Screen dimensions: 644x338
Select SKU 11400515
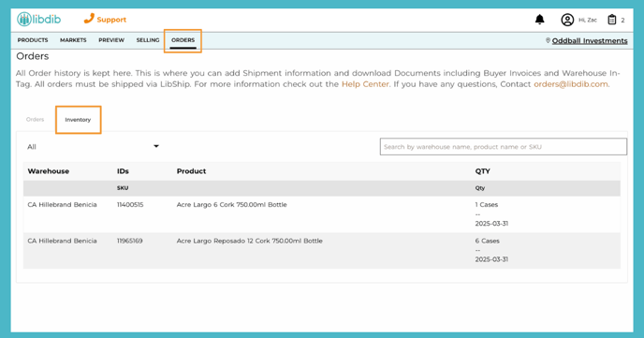click(130, 204)
